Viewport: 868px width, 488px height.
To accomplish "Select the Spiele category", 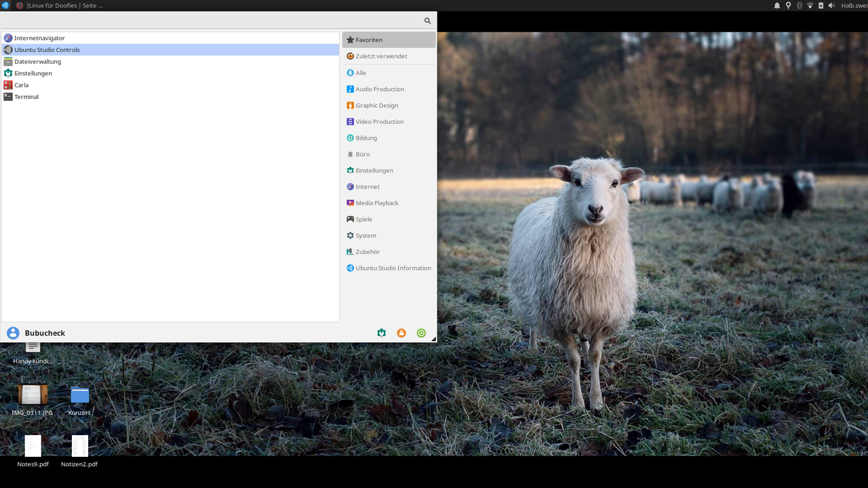I will point(389,219).
